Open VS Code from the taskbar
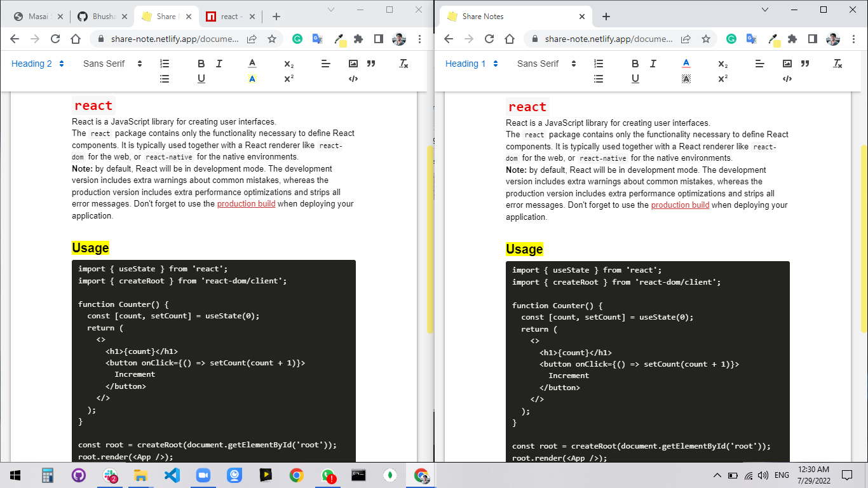The image size is (868, 488). [172, 475]
